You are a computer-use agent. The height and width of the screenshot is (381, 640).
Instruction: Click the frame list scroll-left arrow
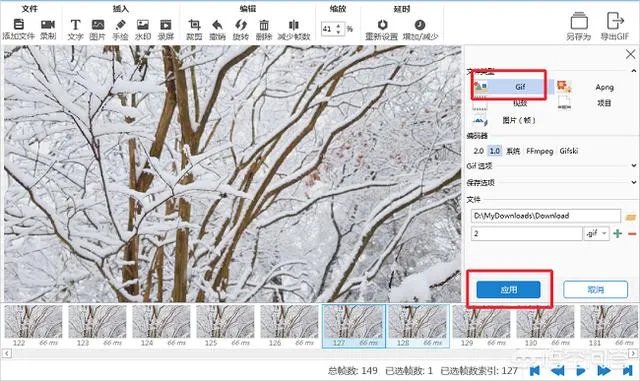click(x=7, y=353)
